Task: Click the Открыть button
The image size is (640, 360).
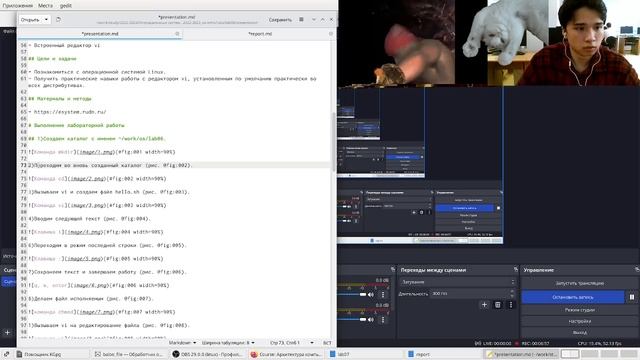Action: click(x=30, y=20)
